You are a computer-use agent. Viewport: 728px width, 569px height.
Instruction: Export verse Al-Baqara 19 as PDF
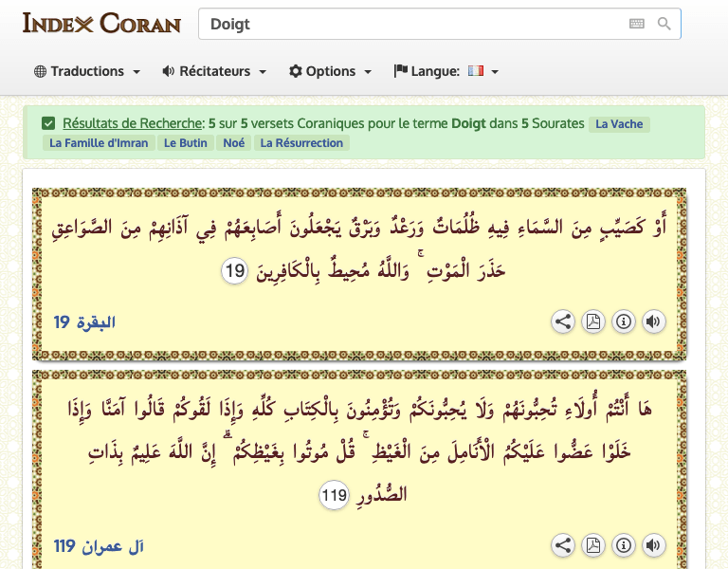[x=592, y=321]
